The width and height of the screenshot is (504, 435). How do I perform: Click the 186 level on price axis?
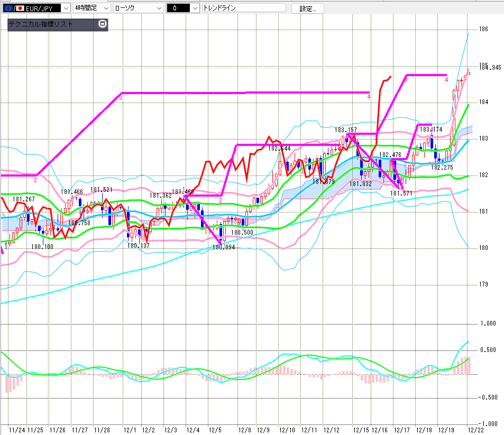point(483,29)
